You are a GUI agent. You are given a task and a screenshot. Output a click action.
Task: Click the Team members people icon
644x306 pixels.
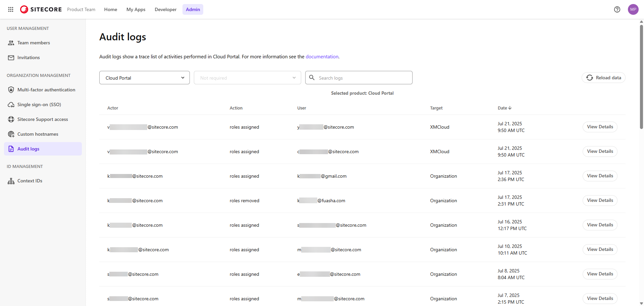pyautogui.click(x=11, y=43)
